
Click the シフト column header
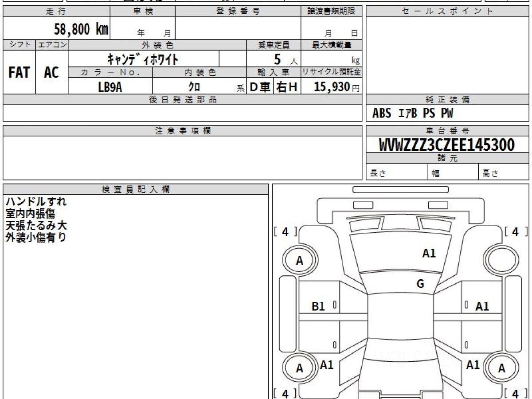[x=20, y=45]
